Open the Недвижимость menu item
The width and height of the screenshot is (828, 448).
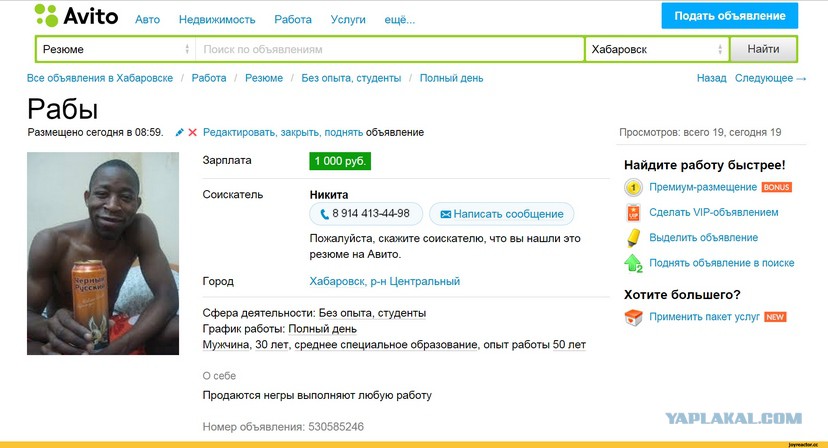[x=217, y=20]
